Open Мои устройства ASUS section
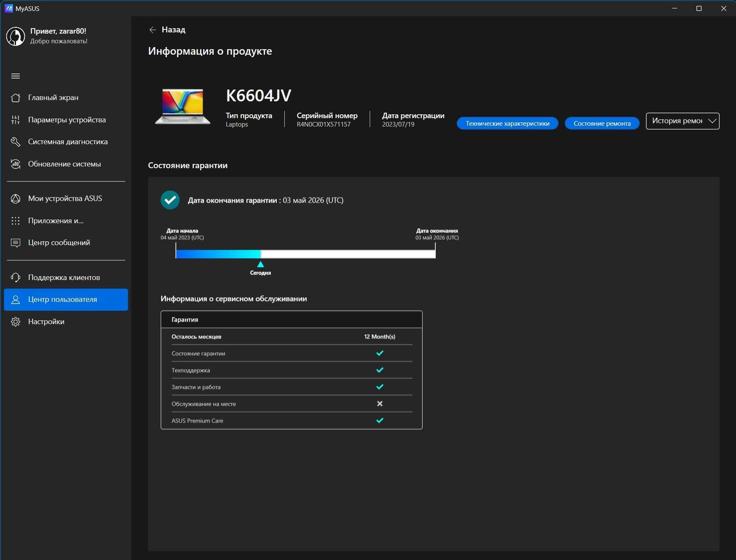Image resolution: width=736 pixels, height=560 pixels. tap(66, 198)
